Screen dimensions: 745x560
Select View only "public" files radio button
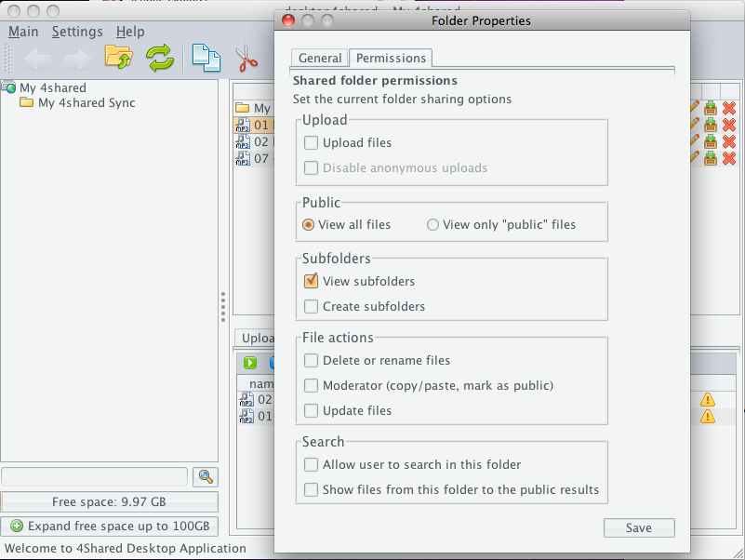click(x=432, y=225)
